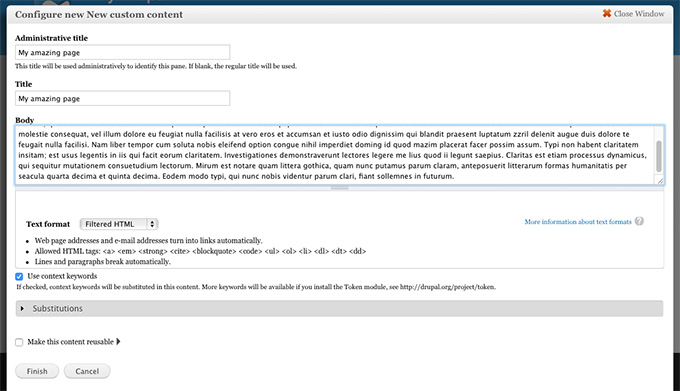Click the drupal.org/project/token URL text

coord(447,287)
